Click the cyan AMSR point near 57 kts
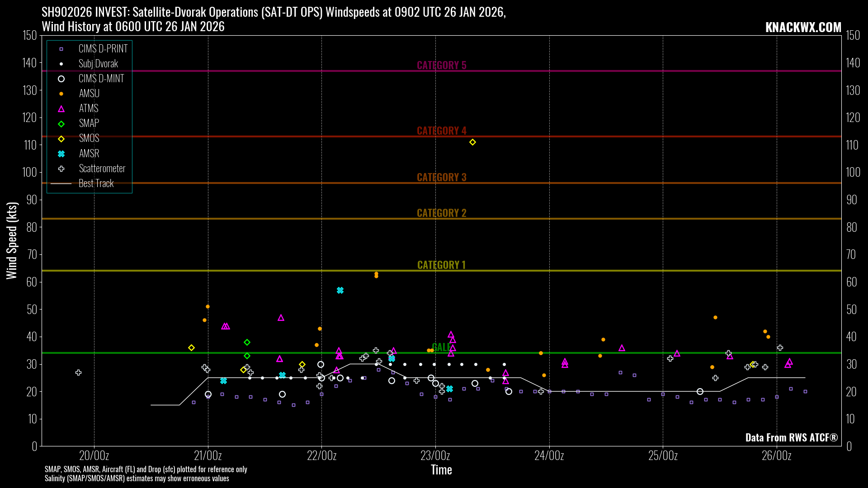868x488 pixels. (340, 291)
